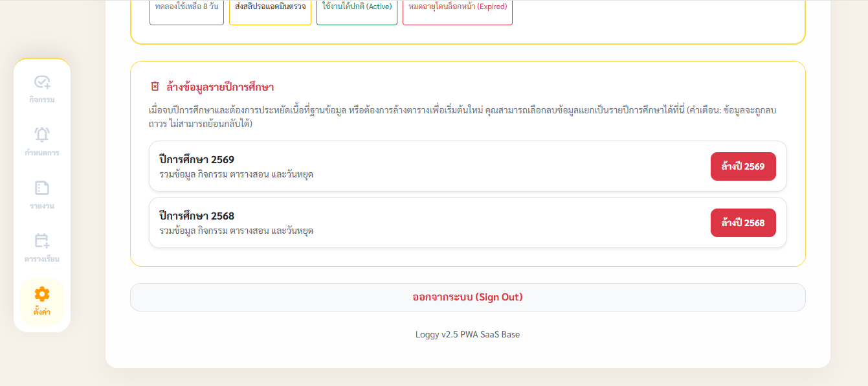Screen dimensions: 868x386
Task: Click the ล้างข้อมูลรายปีการศึกษา section heading
Action: point(220,87)
